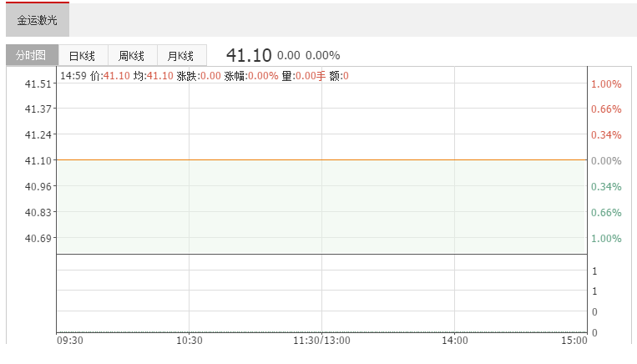Viewport: 637px width, 364px height.
Task: Click the 14:00 time axis marker
Action: tap(455, 341)
